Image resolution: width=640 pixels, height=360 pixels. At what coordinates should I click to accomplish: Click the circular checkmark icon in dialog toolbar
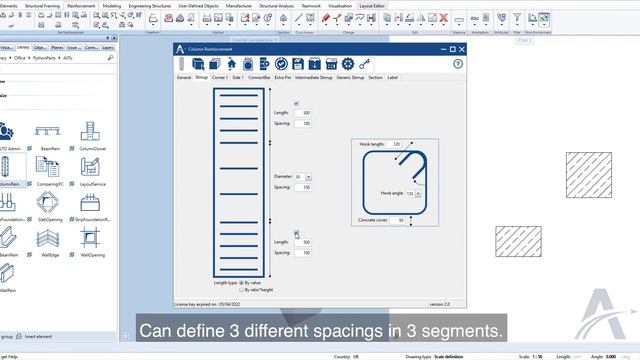click(x=281, y=64)
